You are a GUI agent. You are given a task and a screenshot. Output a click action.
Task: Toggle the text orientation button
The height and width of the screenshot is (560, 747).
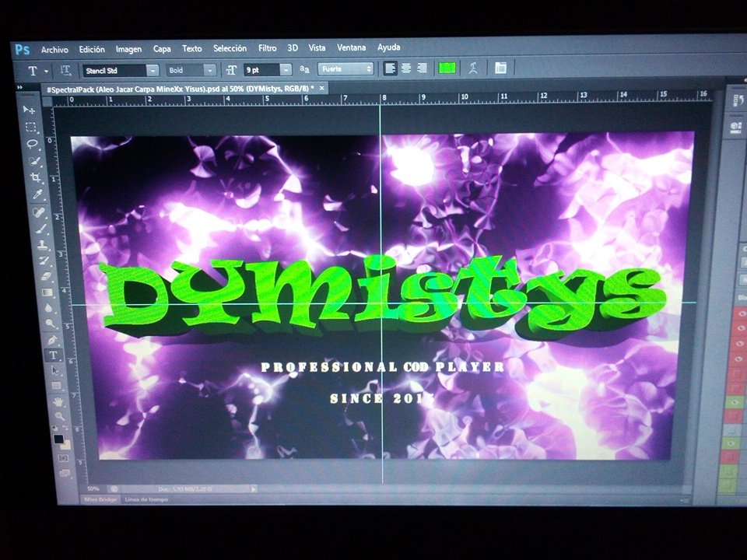pyautogui.click(x=65, y=71)
